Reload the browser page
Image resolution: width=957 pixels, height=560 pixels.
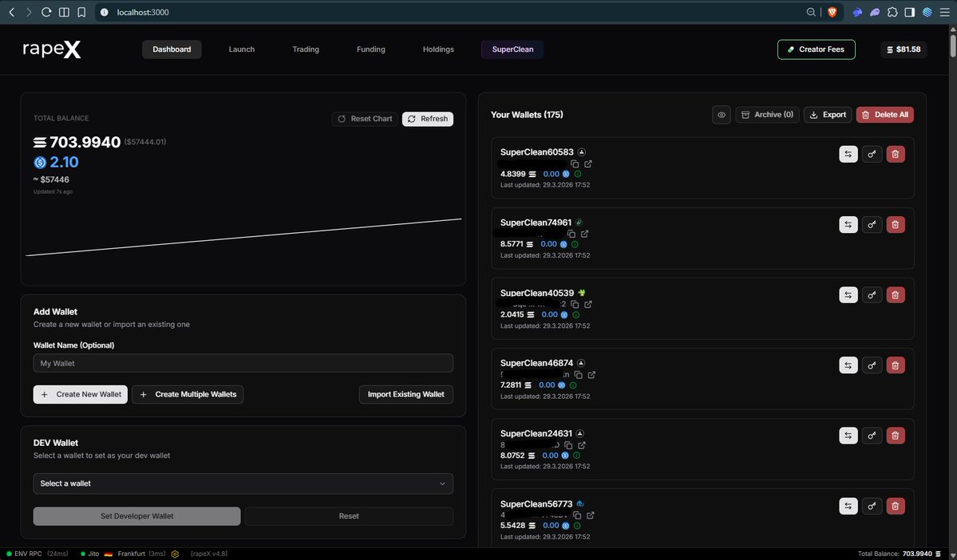[x=45, y=12]
